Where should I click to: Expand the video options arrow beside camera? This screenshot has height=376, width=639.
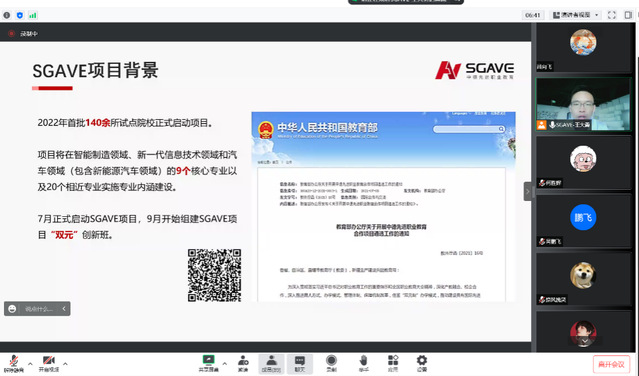coord(65,363)
